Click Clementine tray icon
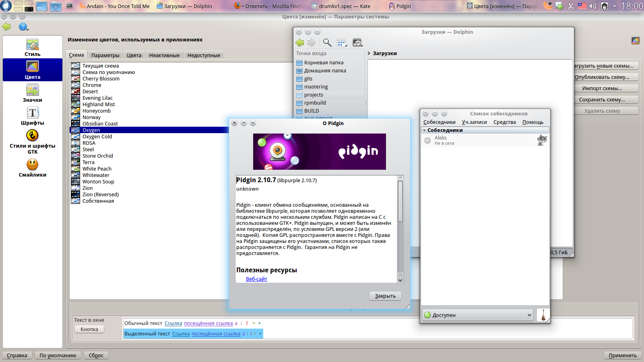 tap(548, 6)
